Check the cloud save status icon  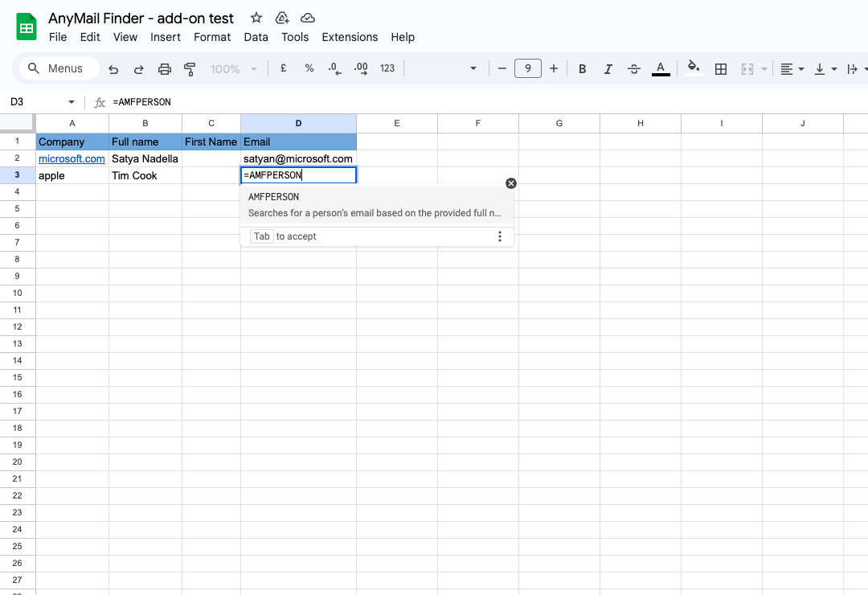tap(308, 18)
